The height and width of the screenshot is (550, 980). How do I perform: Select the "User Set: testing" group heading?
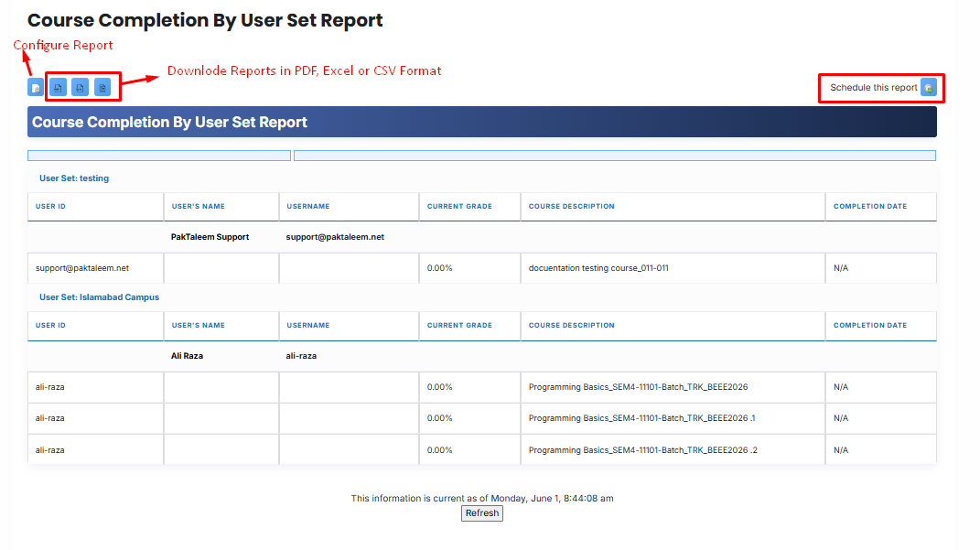[74, 178]
